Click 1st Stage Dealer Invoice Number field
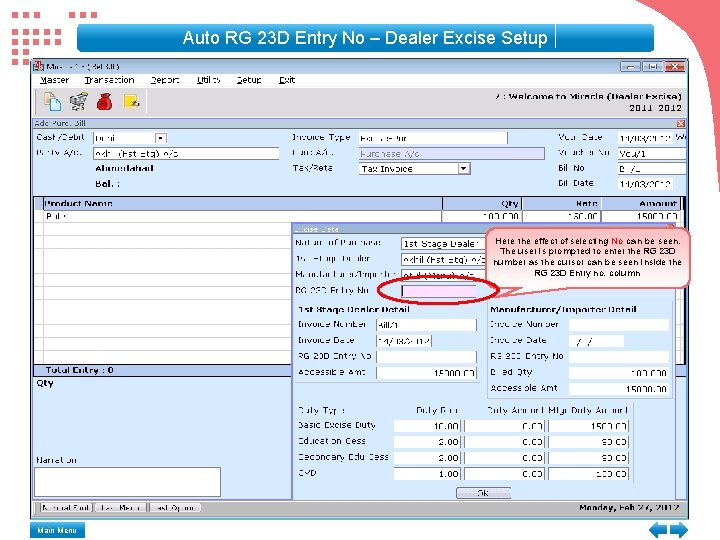The image size is (720, 540). [x=426, y=325]
